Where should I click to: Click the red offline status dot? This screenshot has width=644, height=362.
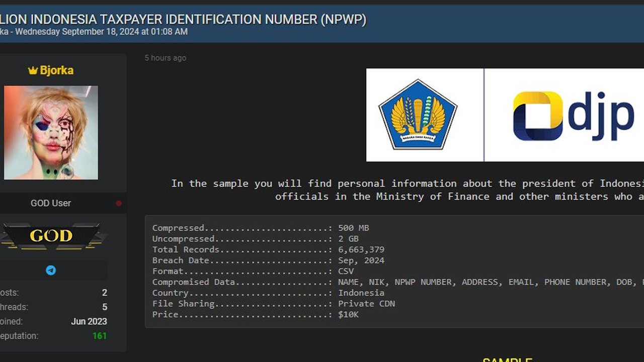(x=119, y=204)
